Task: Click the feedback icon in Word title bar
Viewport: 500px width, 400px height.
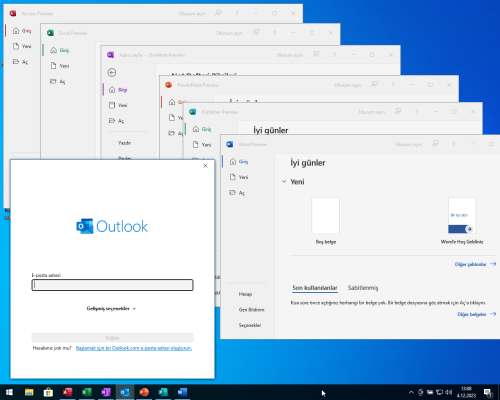Action: 435,144
